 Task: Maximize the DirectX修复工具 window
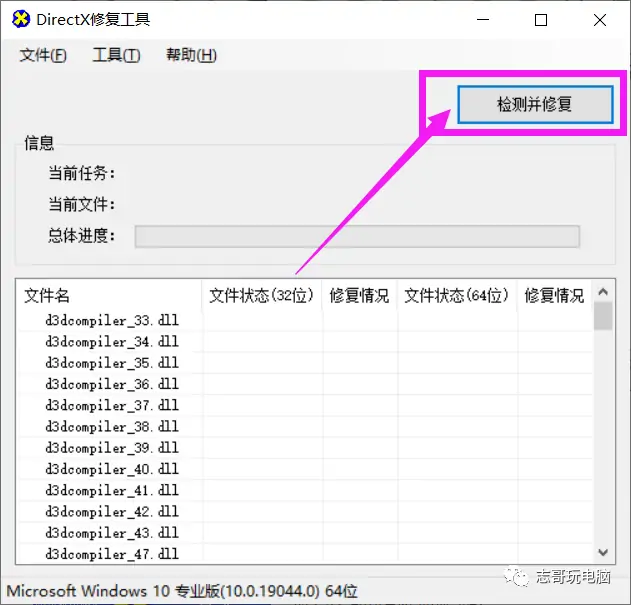[x=541, y=20]
